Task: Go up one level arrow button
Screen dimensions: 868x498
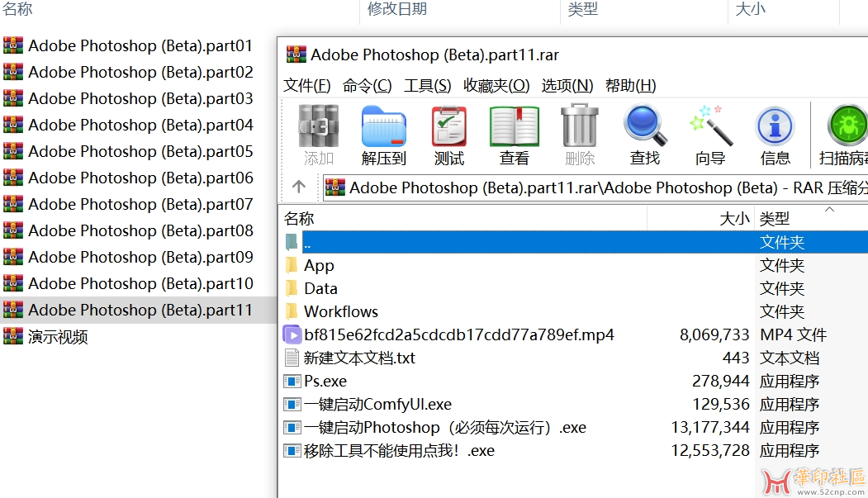Action: pos(299,187)
